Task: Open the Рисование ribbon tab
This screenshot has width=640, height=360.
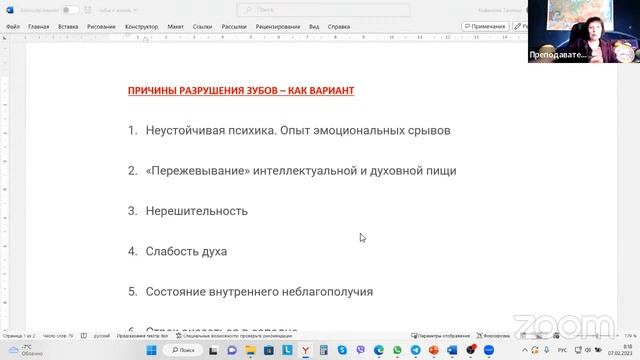Action: (x=101, y=27)
